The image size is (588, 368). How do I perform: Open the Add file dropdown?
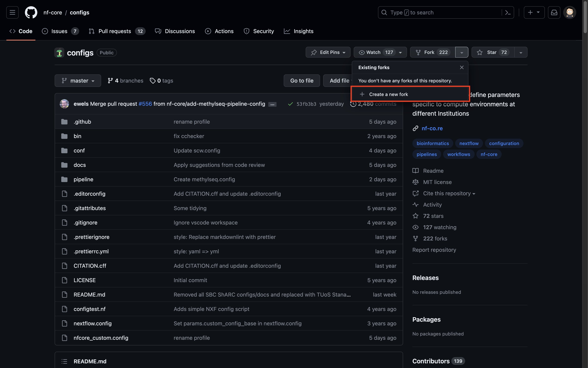[x=338, y=81]
